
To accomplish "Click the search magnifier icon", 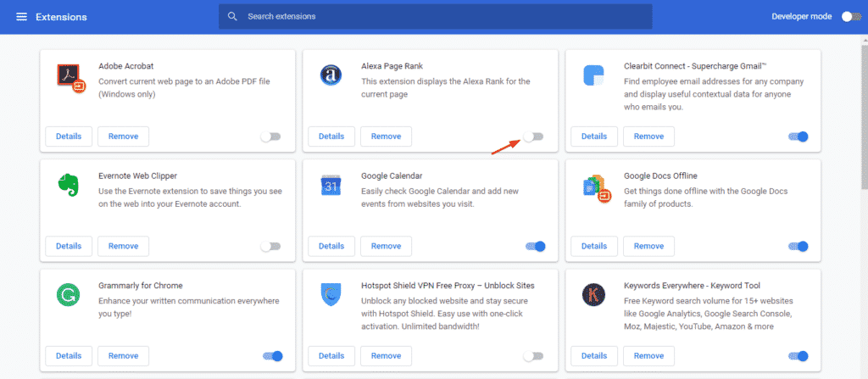I will point(232,17).
